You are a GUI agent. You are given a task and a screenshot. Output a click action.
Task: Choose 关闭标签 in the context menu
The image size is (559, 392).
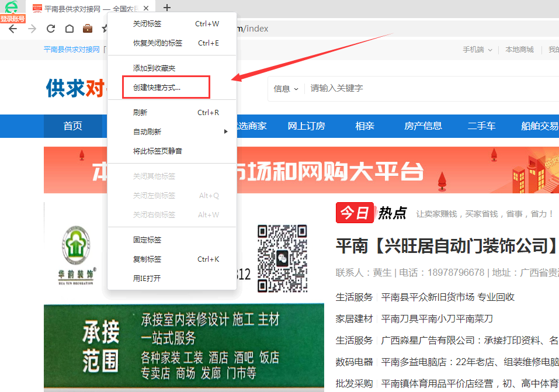(147, 24)
